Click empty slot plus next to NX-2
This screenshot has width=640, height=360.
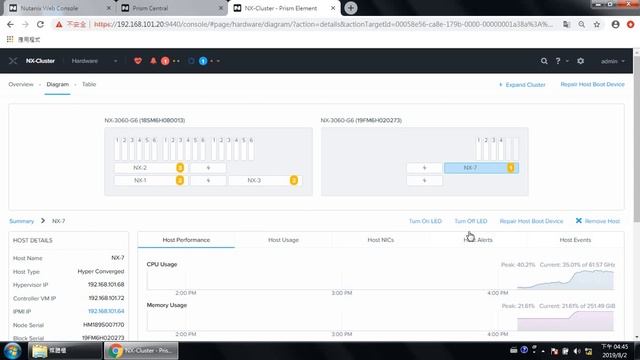(208, 168)
